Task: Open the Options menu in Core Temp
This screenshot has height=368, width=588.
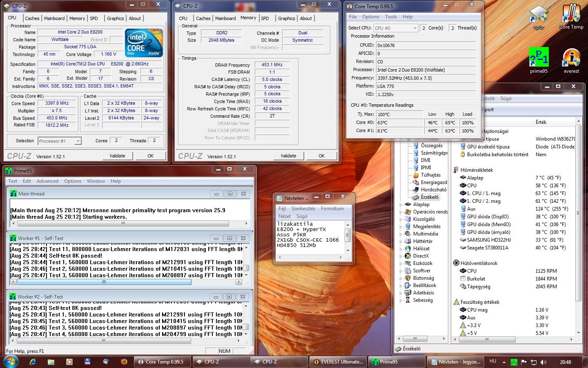Action: 370,17
